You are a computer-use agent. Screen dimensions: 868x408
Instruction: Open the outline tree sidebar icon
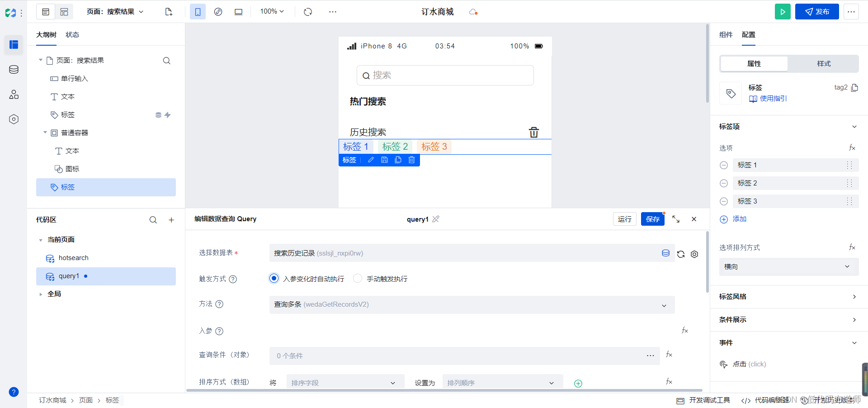(14, 44)
